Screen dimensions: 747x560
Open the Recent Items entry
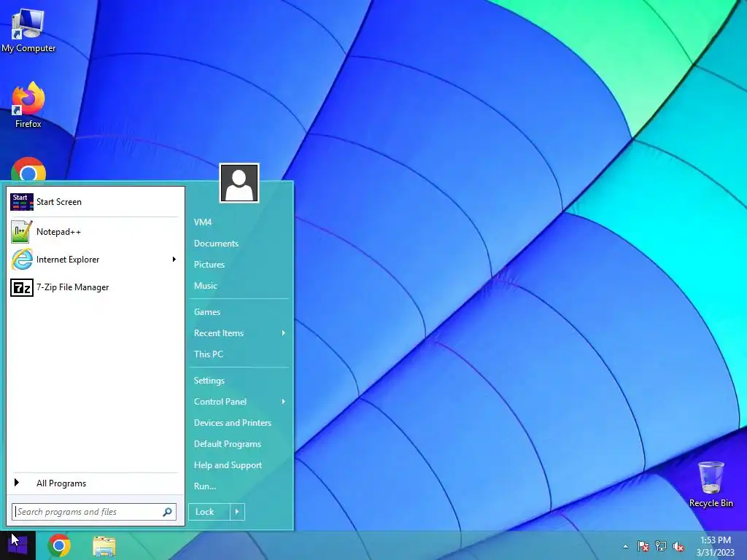point(239,333)
